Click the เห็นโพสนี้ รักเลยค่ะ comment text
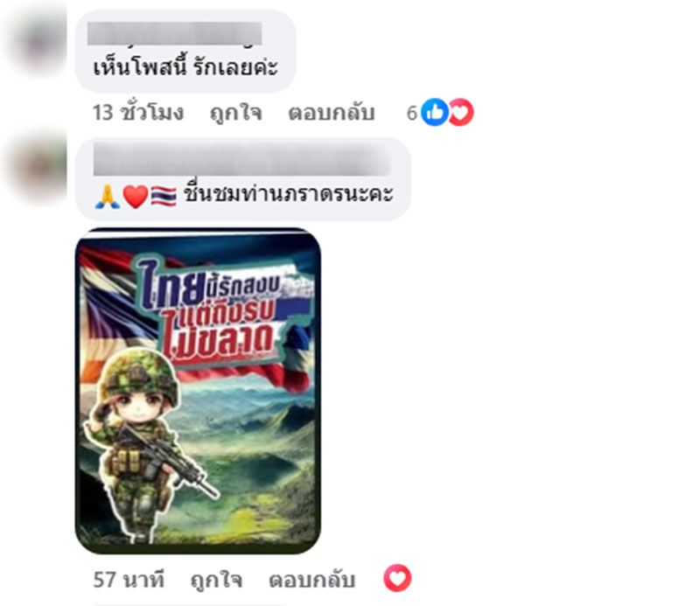The image size is (700, 606). click(185, 67)
